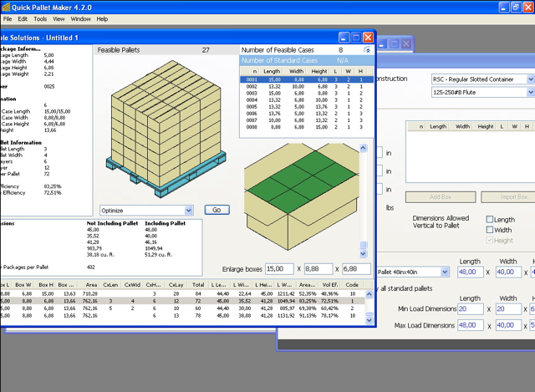Select feasible case row 0004
This screenshot has height=392, width=535.
click(307, 100)
